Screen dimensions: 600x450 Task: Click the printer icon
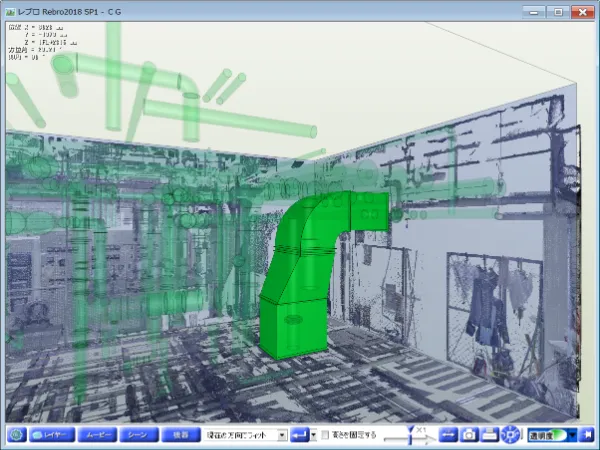click(490, 435)
